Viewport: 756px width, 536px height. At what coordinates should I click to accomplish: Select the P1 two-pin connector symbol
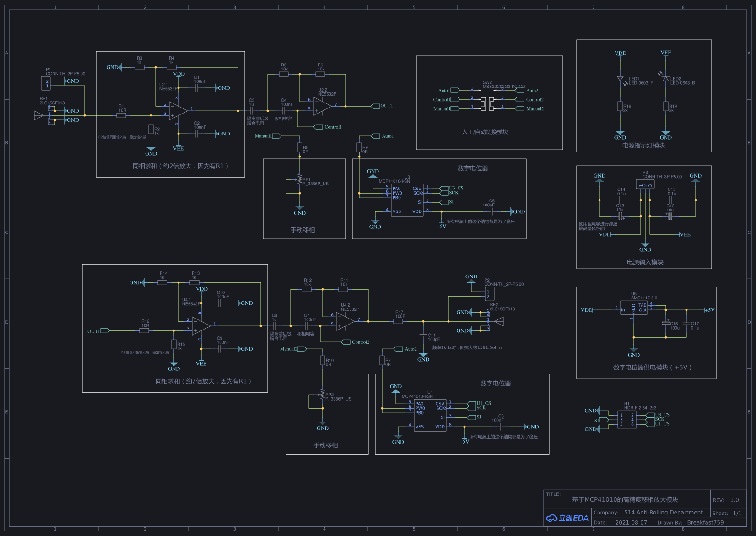(46, 83)
